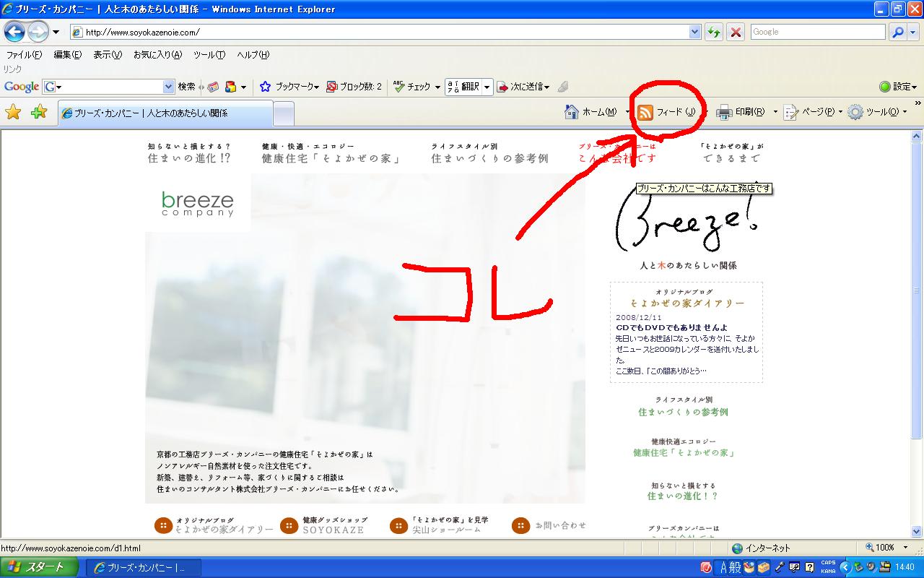Expand the Google toolbar search box dropdown
The height and width of the screenshot is (578, 924).
169,87
